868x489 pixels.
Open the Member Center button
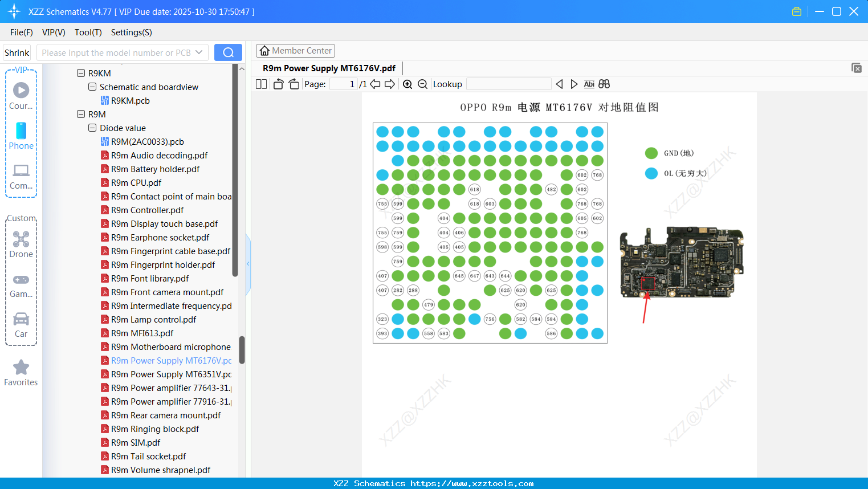click(295, 51)
